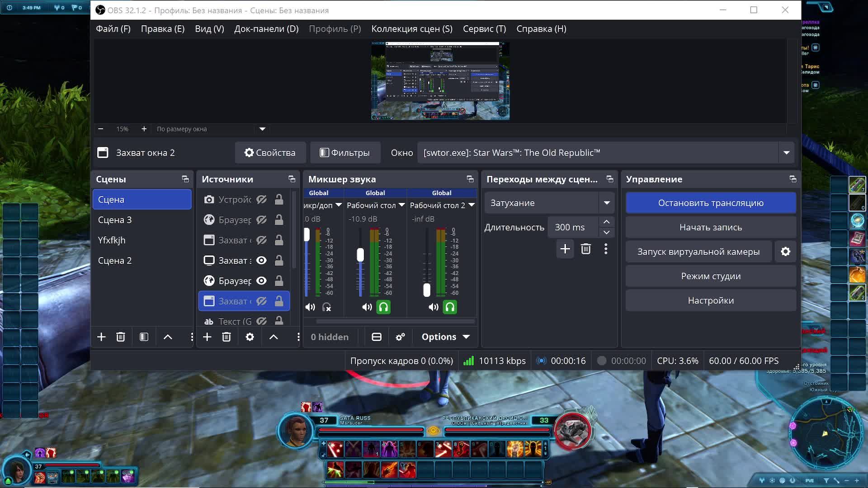This screenshot has height=488, width=868.
Task: Open scene filters icon in Scenes panel
Action: pyautogui.click(x=144, y=337)
